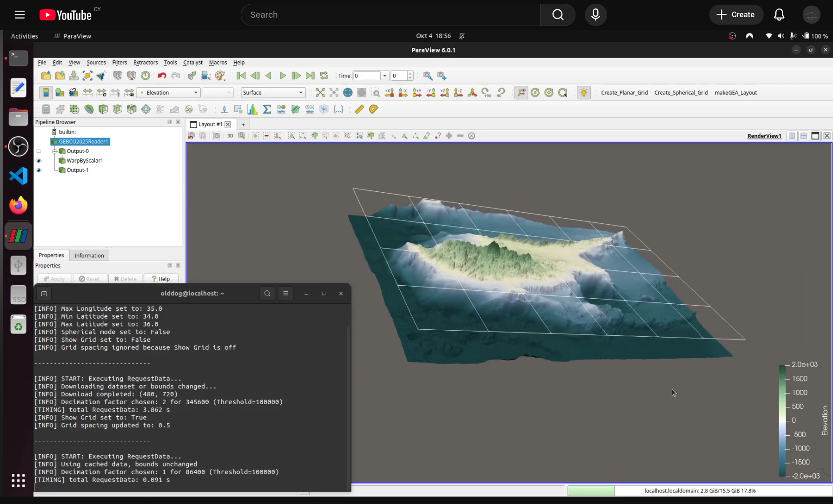Open the Surface representation dropdown
The width and height of the screenshot is (833, 504).
pos(273,92)
